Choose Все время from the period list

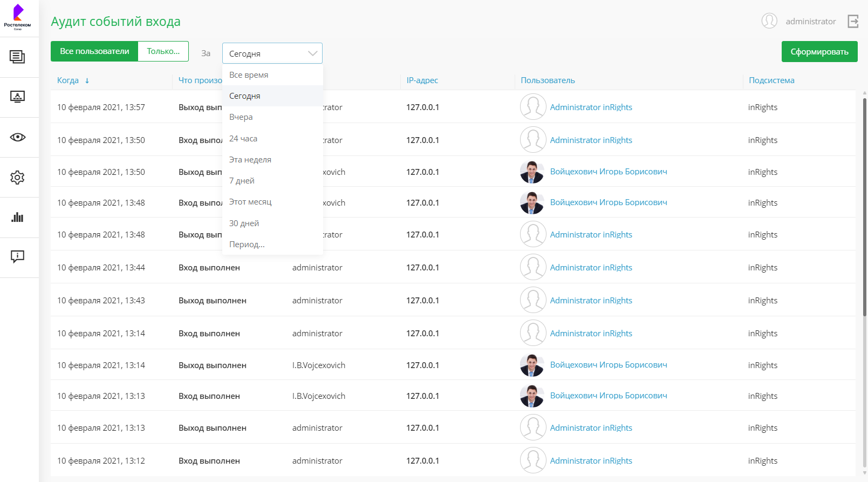click(272, 75)
